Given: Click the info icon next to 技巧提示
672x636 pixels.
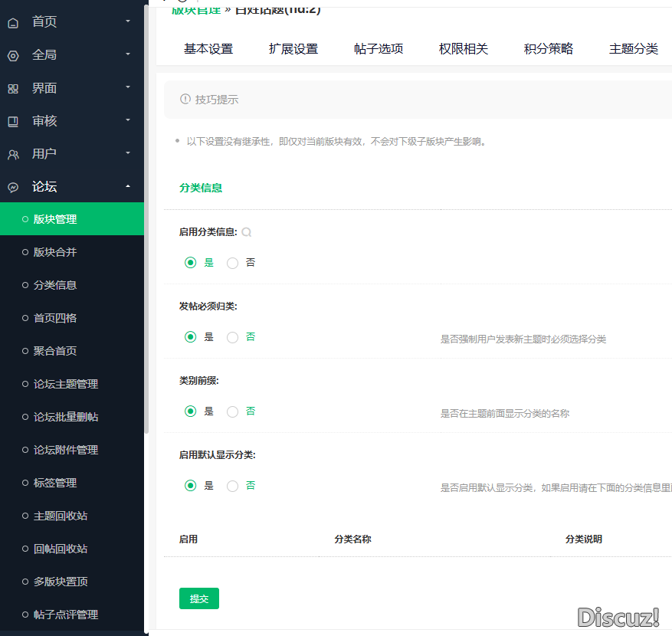Looking at the screenshot, I should (185, 99).
